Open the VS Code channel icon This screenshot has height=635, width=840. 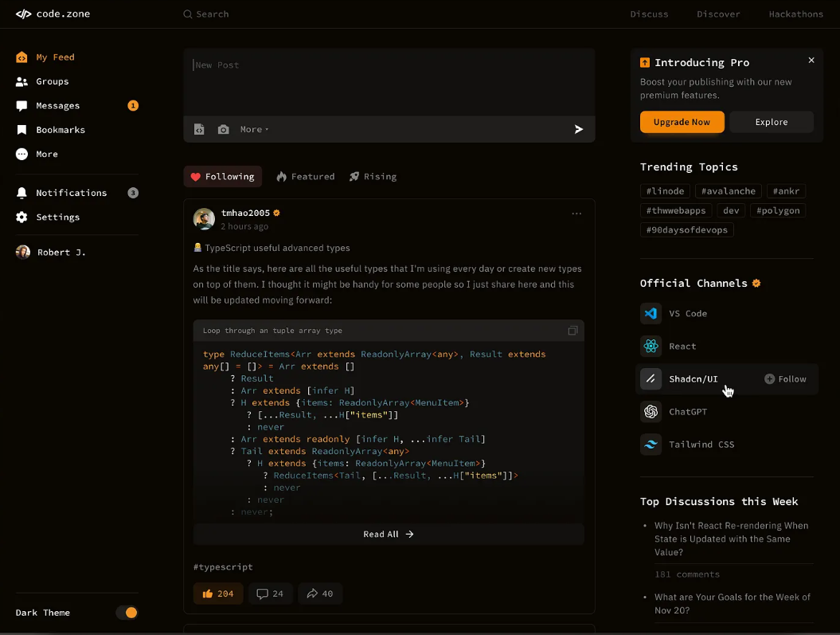[x=651, y=313]
